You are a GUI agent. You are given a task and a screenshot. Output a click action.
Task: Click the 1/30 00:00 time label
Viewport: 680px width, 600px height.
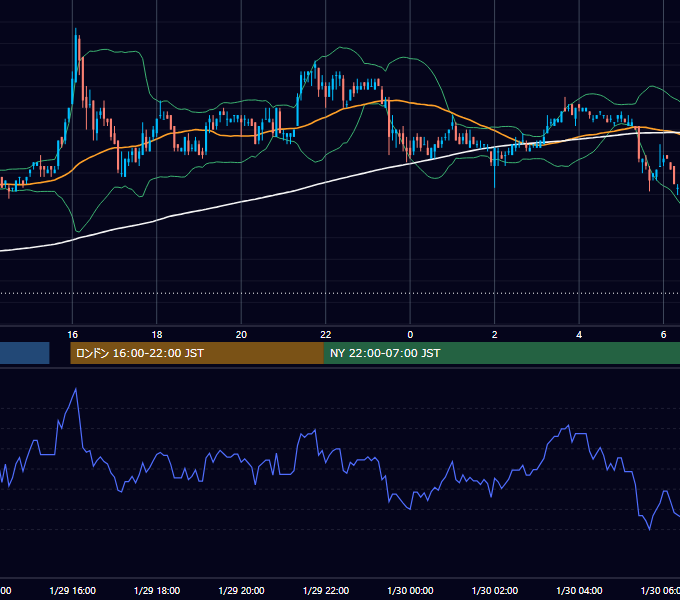coord(410,590)
